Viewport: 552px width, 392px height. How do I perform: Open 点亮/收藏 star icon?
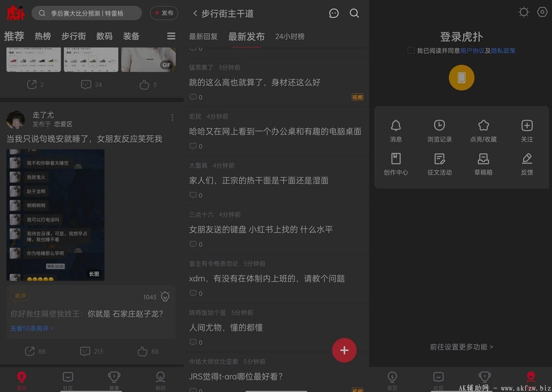pos(483,130)
